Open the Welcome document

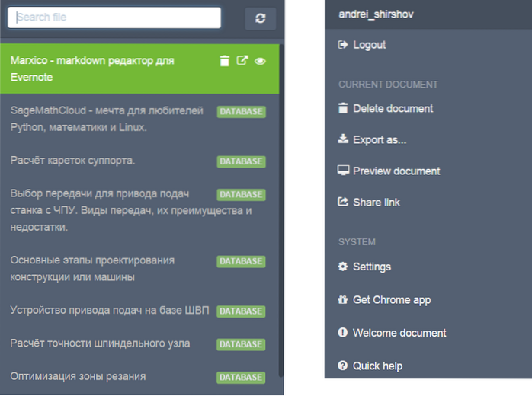point(399,333)
